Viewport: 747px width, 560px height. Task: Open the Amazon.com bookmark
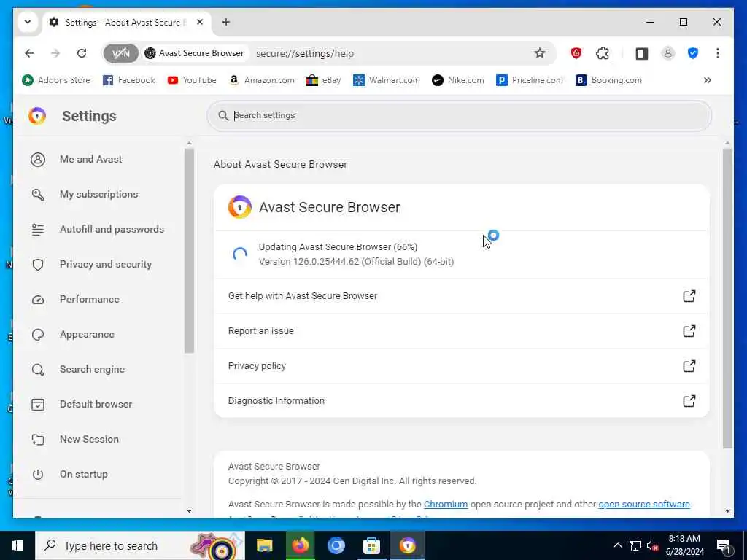262,80
